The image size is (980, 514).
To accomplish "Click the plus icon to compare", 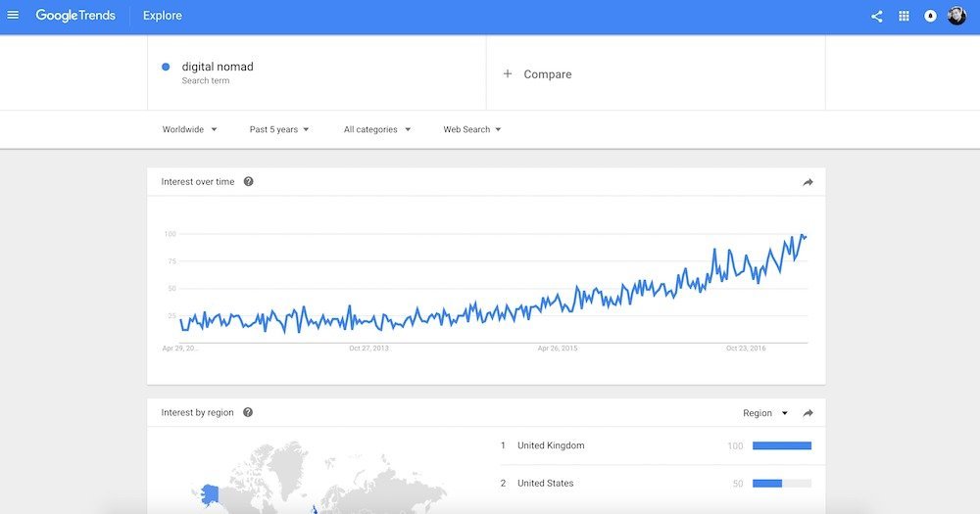I will pos(508,73).
